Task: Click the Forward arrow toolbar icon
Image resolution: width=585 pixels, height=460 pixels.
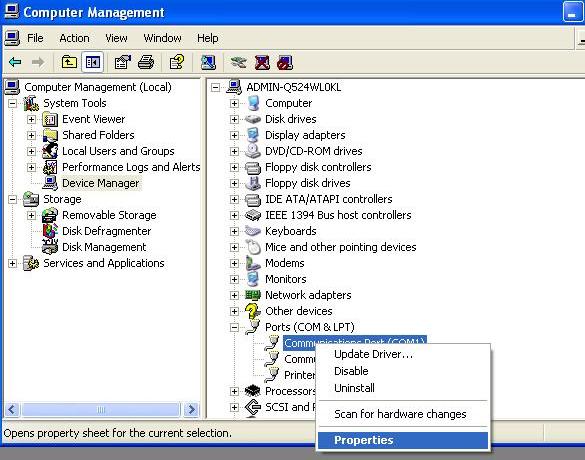Action: point(38,62)
